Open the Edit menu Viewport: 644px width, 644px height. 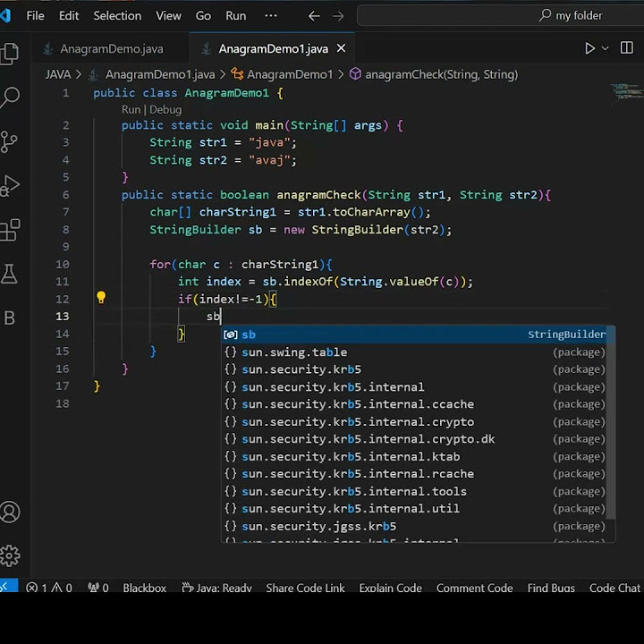click(69, 15)
